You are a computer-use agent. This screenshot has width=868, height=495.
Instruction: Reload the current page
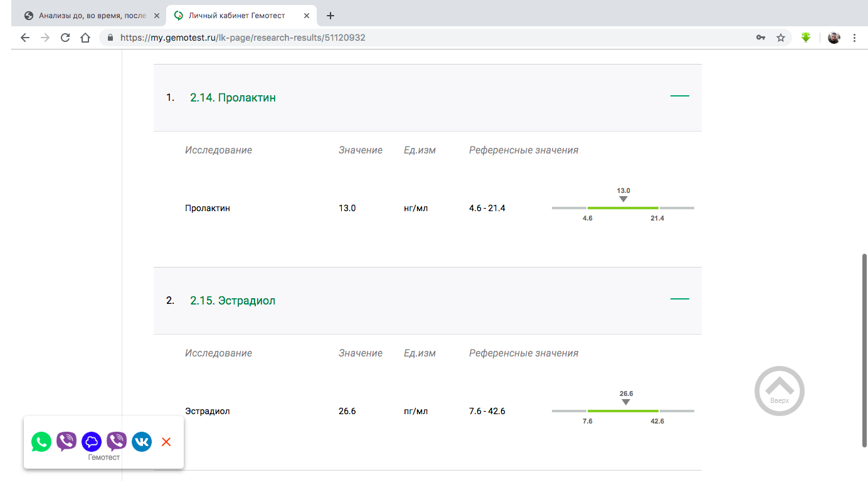(x=65, y=38)
